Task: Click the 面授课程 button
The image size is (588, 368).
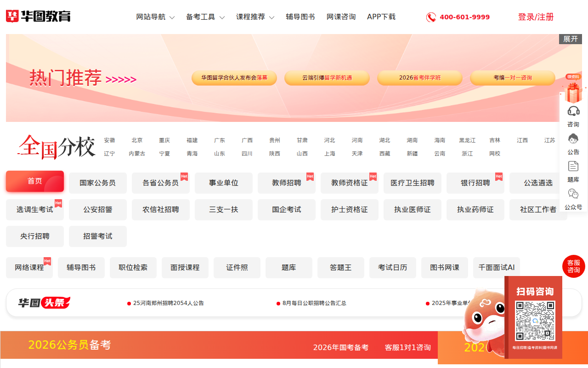Action: click(x=185, y=268)
